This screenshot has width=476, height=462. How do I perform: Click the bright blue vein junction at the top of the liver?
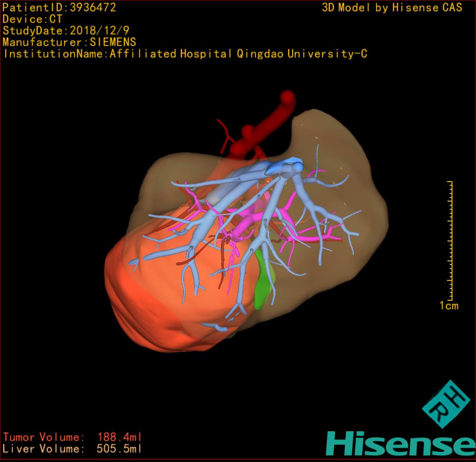285,166
